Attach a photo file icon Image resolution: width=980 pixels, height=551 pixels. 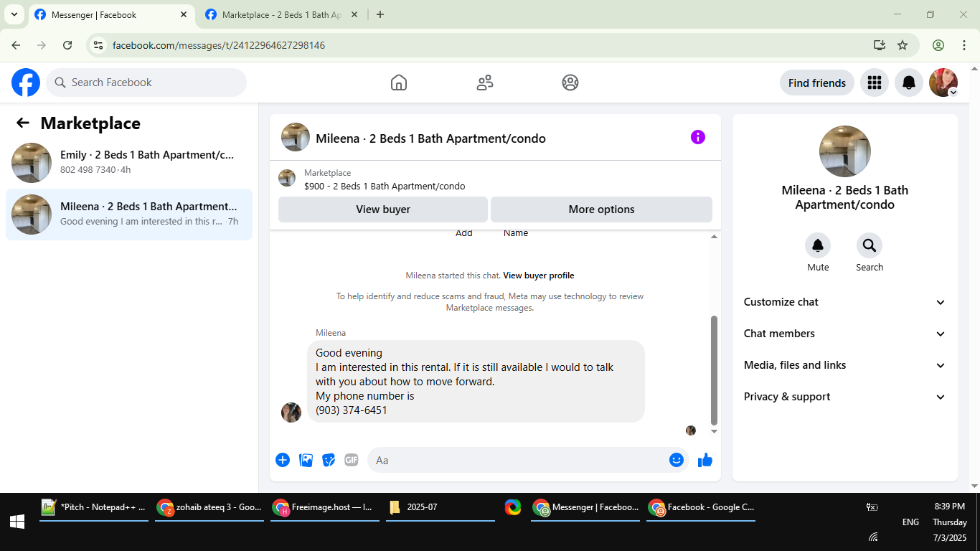pos(306,460)
